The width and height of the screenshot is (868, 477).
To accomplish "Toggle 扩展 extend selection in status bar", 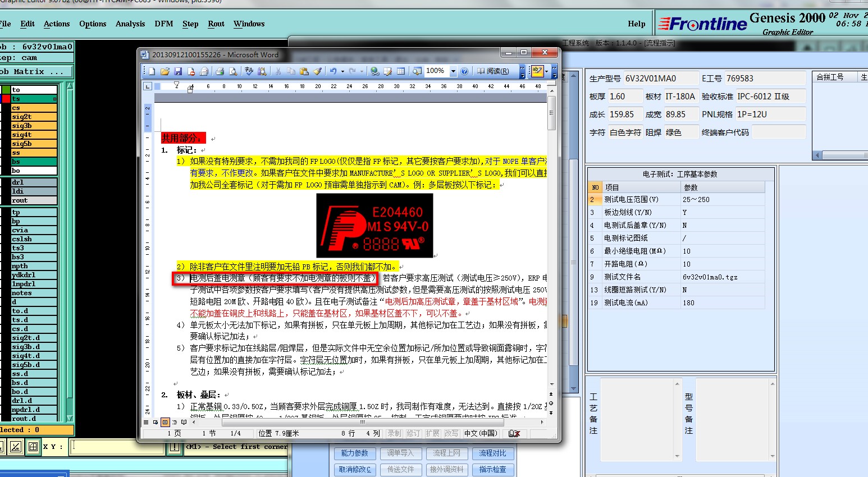I will [x=432, y=433].
